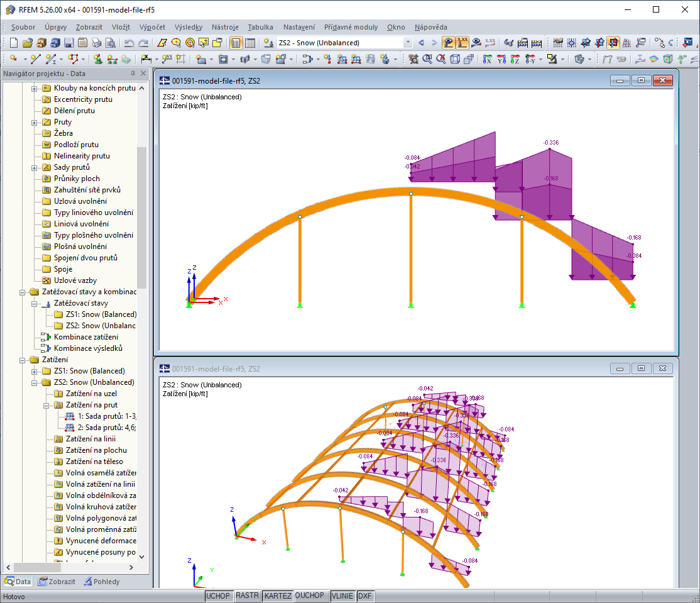700x603 pixels.
Task: Open the Přídavné moduly menu
Action: point(351,27)
